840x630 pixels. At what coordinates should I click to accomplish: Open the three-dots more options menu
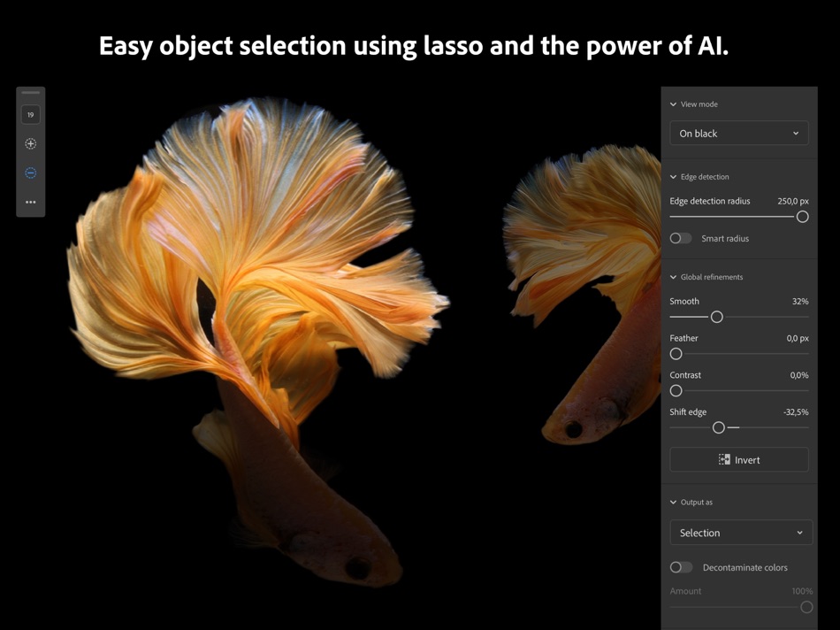point(31,202)
